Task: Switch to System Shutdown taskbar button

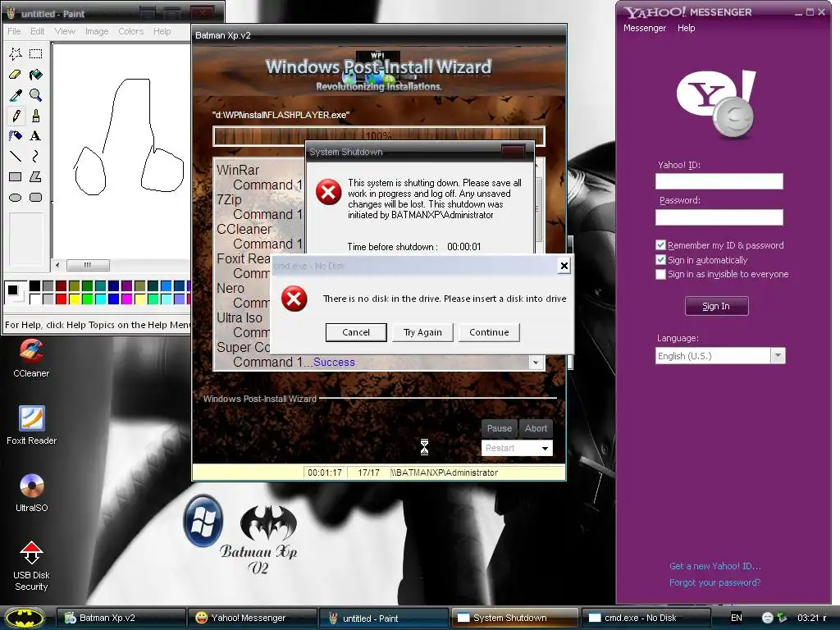Action: (514, 618)
